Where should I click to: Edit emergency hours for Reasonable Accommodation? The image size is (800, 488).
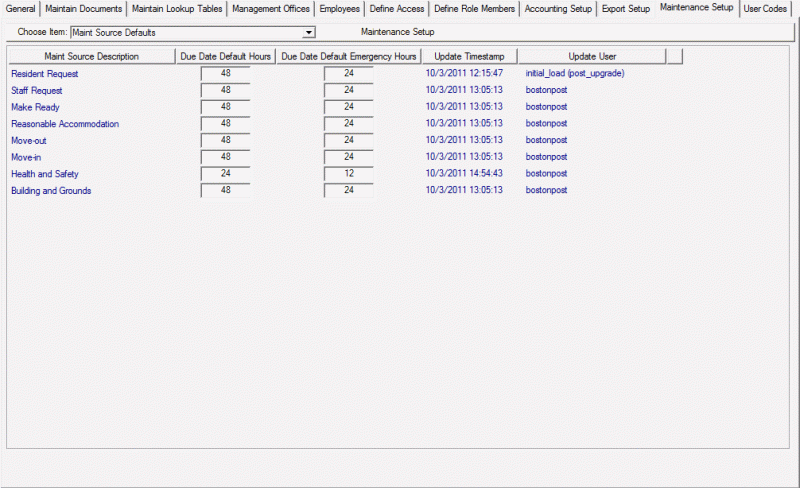click(348, 124)
